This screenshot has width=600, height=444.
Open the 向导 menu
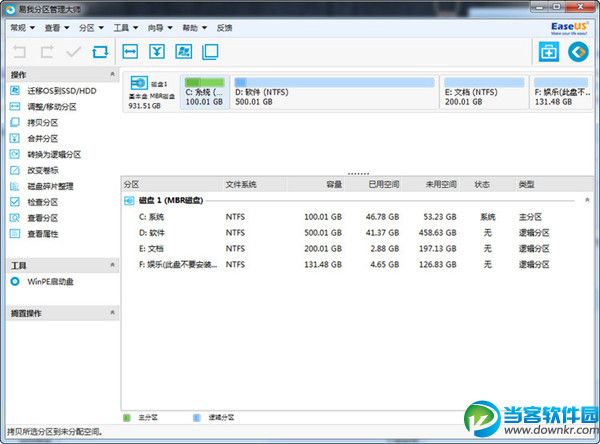coord(160,28)
